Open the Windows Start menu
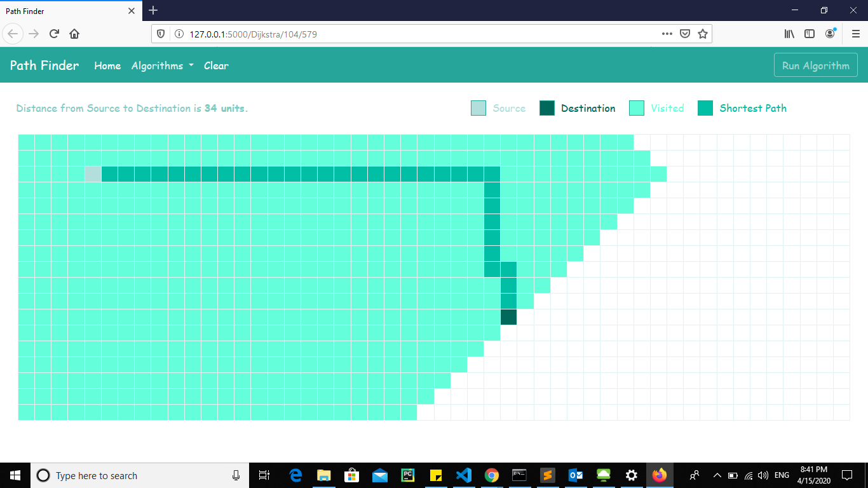The width and height of the screenshot is (868, 488). 15,475
